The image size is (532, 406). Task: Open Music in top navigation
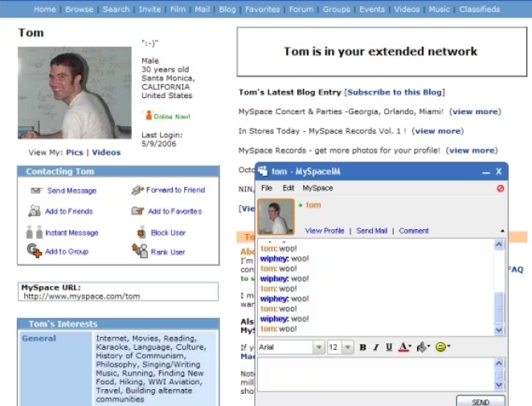[x=439, y=9]
